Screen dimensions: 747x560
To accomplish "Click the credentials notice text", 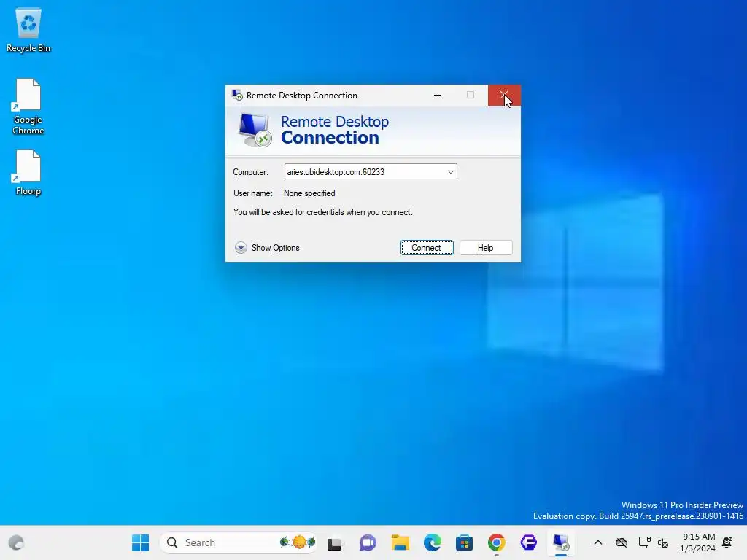I will coord(323,212).
